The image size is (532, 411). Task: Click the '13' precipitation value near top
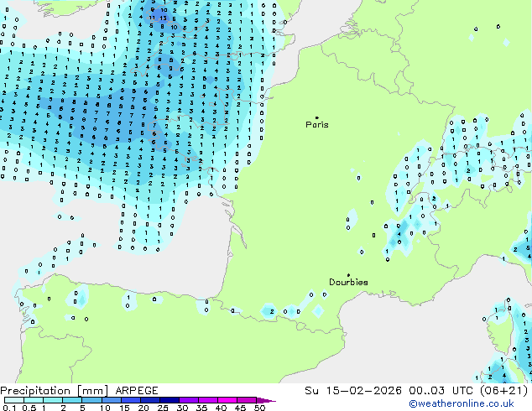[164, 18]
